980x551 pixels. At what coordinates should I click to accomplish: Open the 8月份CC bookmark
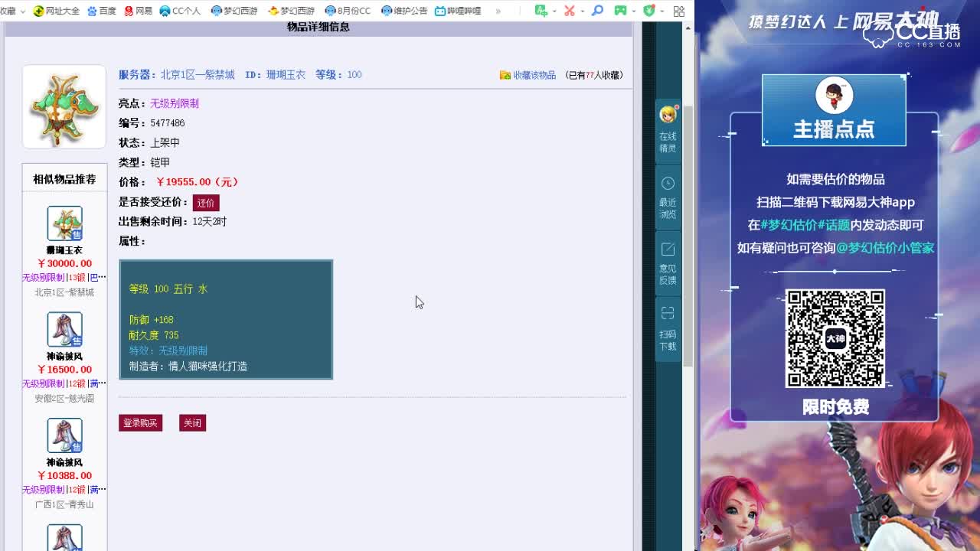click(348, 11)
